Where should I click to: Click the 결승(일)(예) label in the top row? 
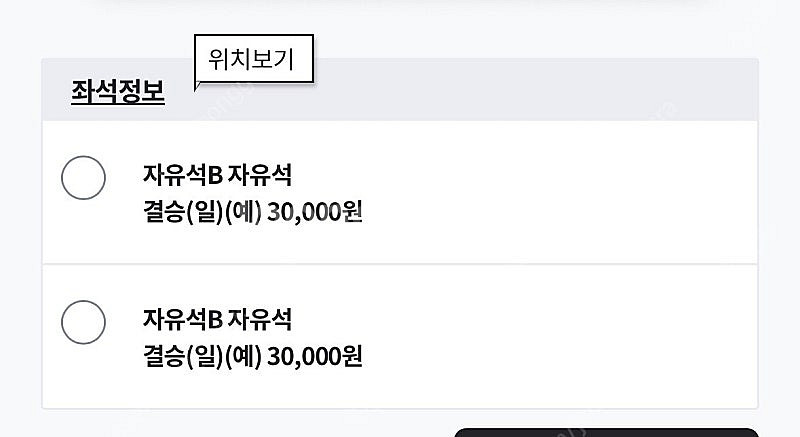(202, 213)
